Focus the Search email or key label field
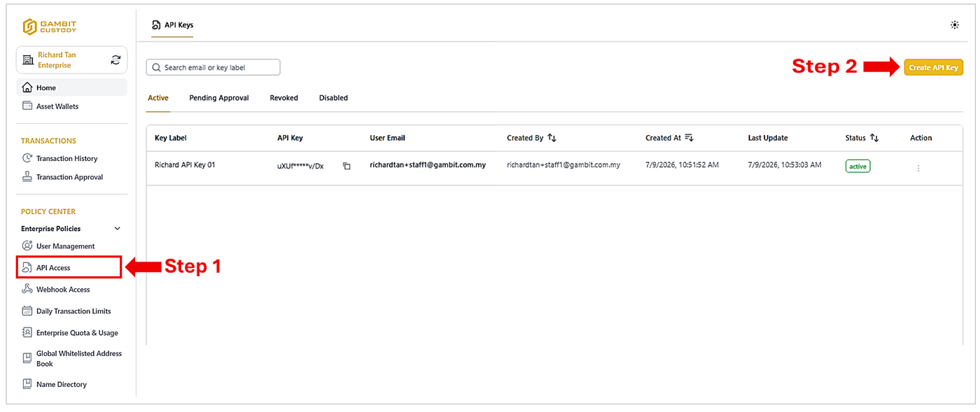 pos(213,68)
